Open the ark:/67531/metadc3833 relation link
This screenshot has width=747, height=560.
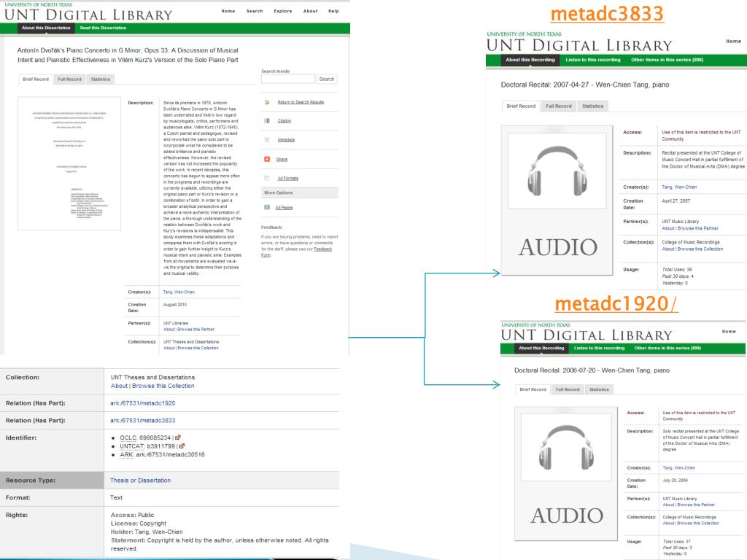[143, 421]
